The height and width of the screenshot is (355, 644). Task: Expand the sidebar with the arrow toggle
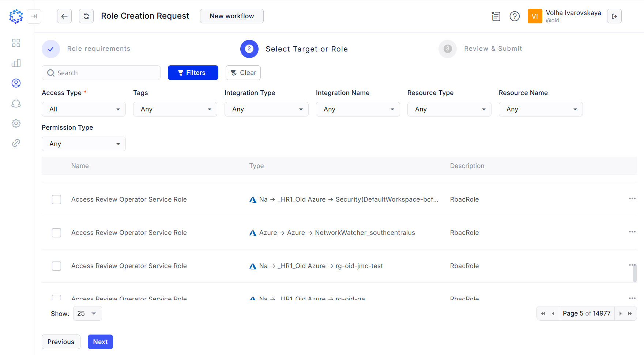[34, 16]
